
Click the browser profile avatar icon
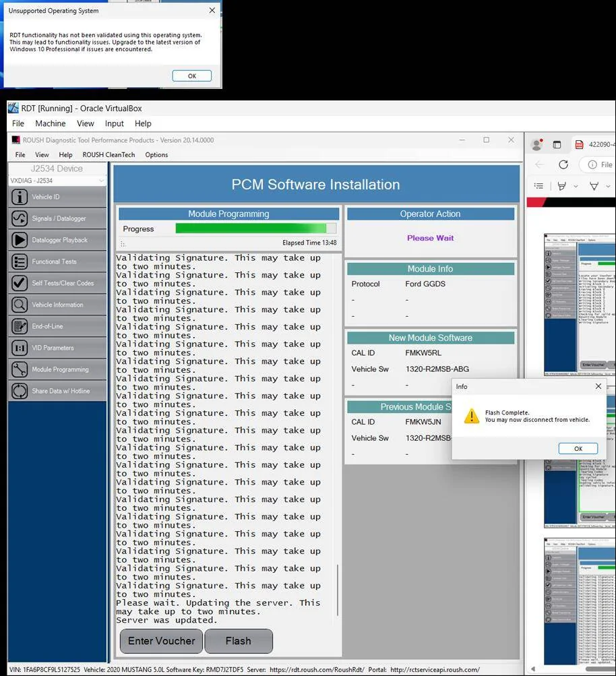(x=536, y=145)
